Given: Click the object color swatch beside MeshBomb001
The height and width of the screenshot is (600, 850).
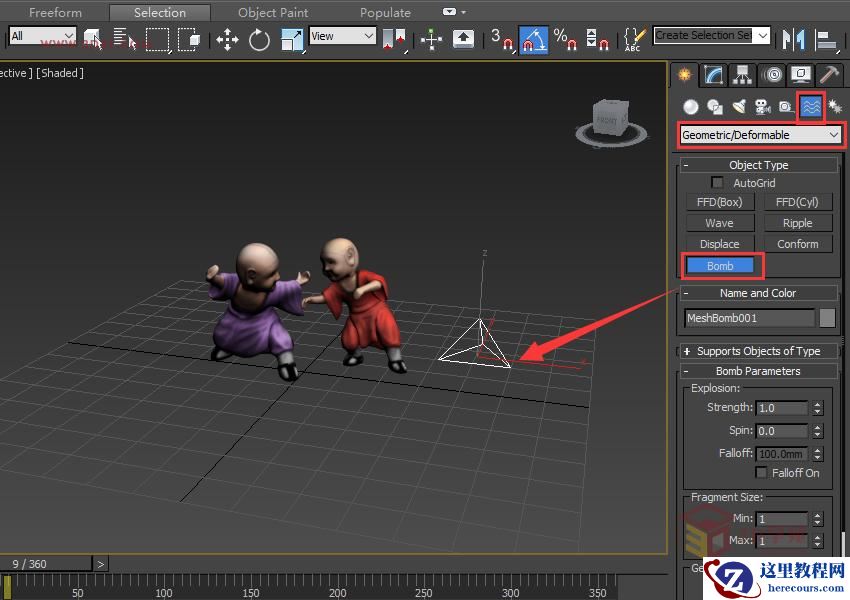Looking at the screenshot, I should pyautogui.click(x=827, y=318).
